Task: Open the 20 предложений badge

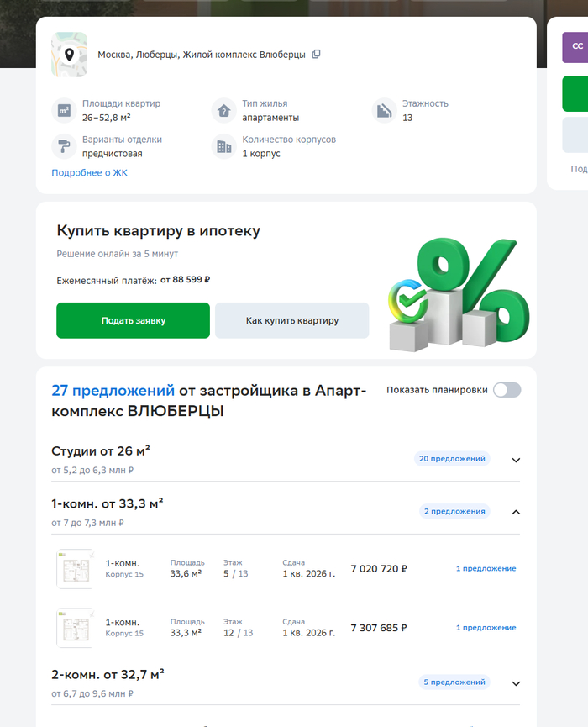Action: (452, 459)
